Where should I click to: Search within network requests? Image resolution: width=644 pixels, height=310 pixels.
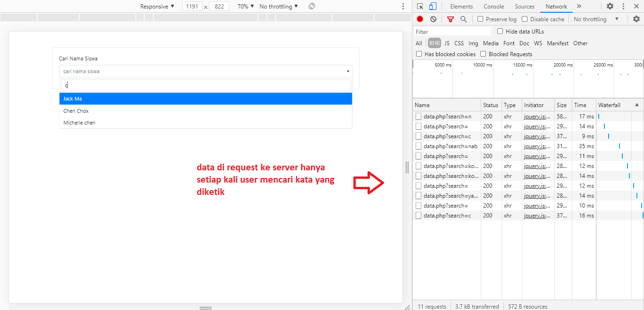click(x=463, y=19)
